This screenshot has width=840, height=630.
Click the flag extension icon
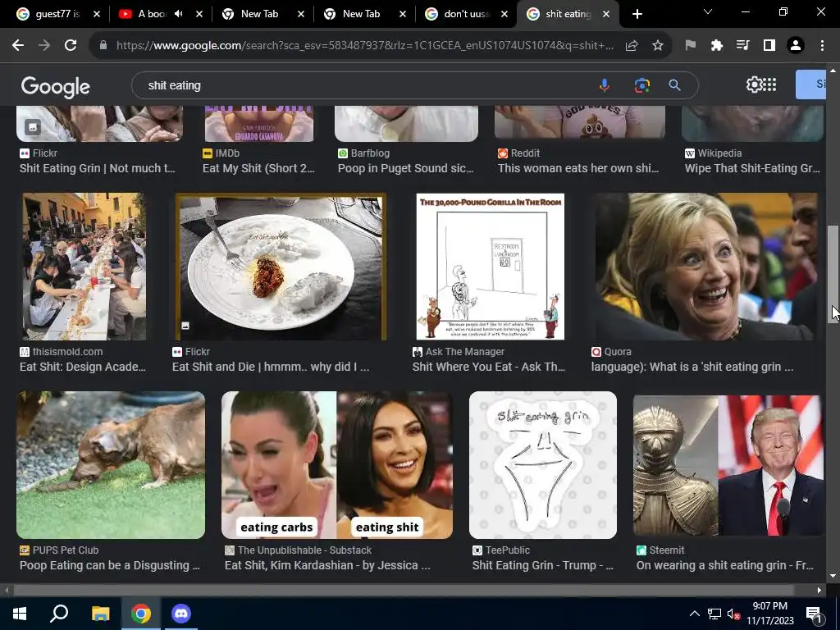pos(690,46)
